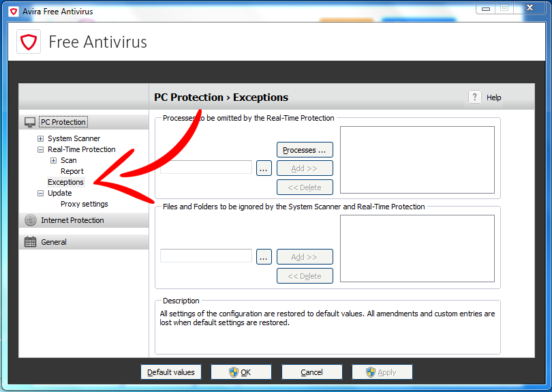Click the Cancel button
Screen dimensions: 552x392
pos(311,372)
